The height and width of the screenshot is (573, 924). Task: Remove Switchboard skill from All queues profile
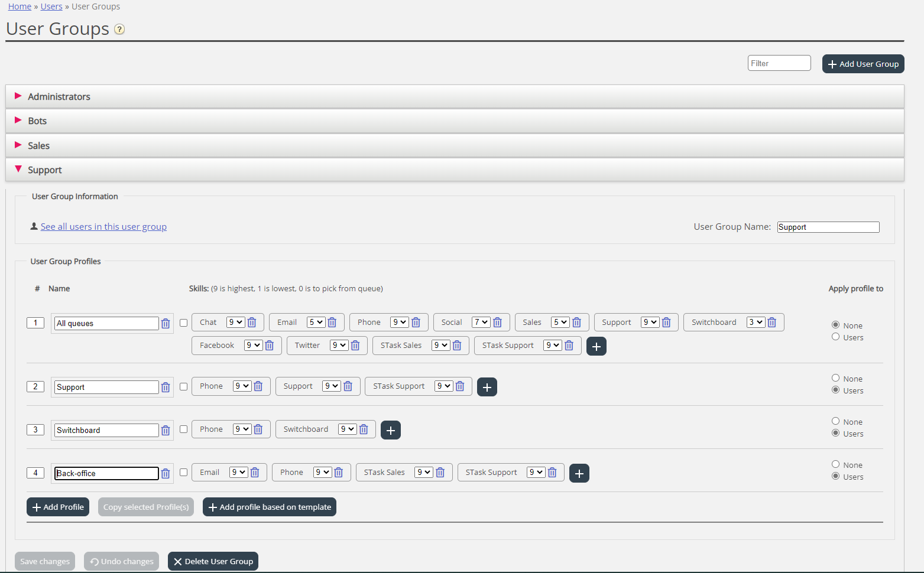click(771, 323)
